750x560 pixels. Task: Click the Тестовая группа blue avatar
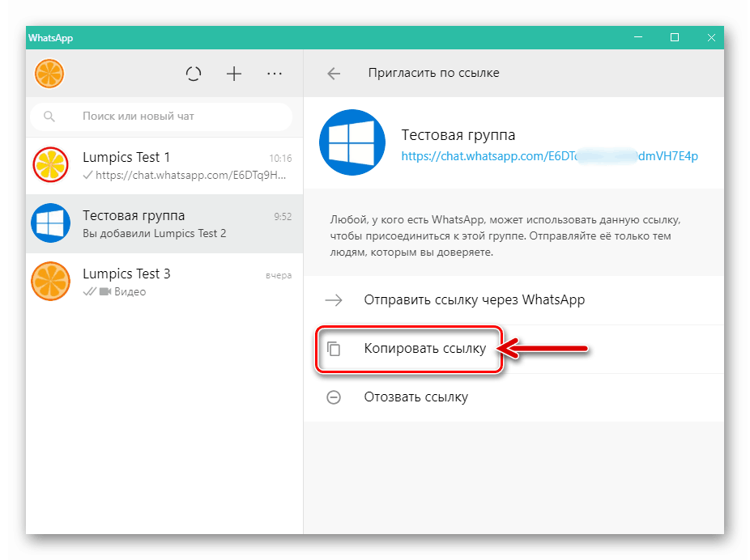pos(50,223)
